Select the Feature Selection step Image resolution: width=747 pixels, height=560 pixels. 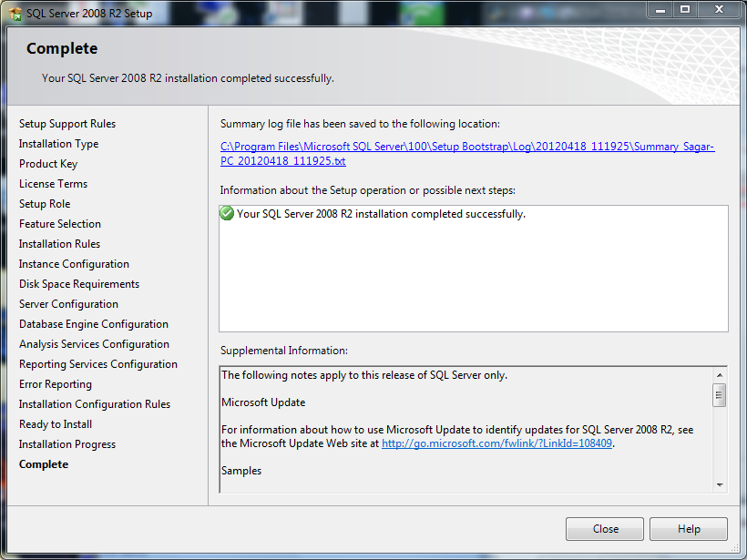(x=60, y=224)
